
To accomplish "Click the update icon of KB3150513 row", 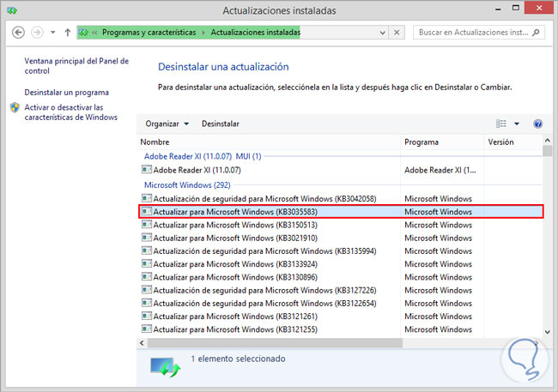I will (x=146, y=225).
